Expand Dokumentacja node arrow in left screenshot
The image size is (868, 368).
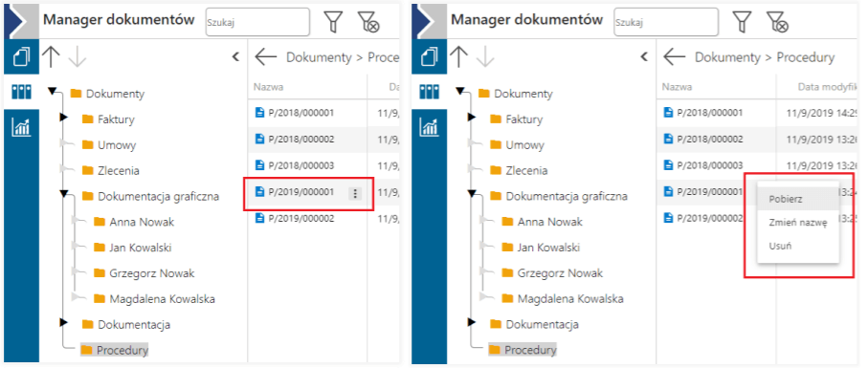(63, 322)
